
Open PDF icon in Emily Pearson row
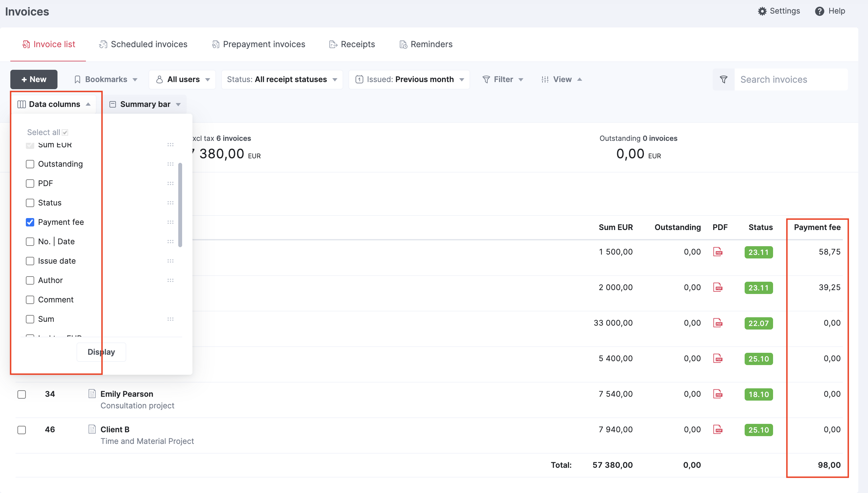pos(718,394)
